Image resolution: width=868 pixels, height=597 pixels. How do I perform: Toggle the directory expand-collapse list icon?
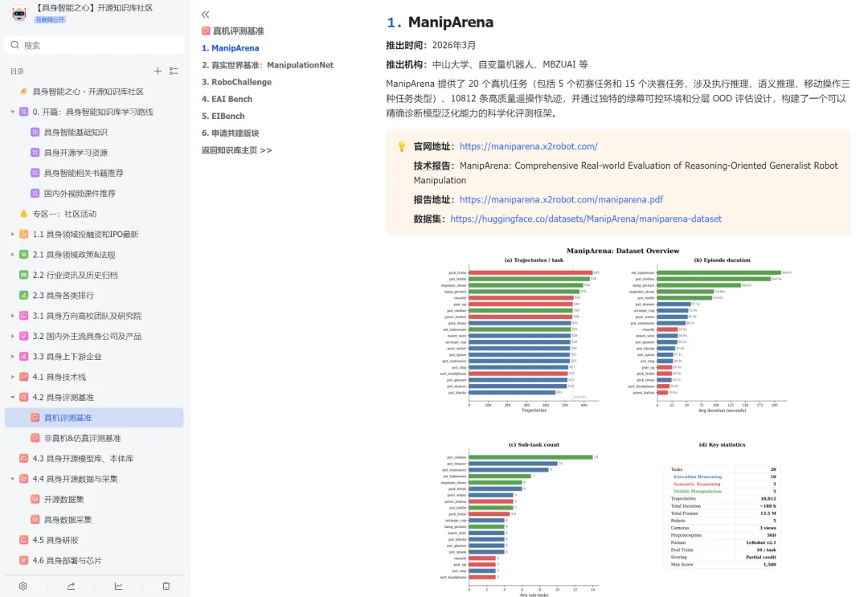[x=174, y=71]
